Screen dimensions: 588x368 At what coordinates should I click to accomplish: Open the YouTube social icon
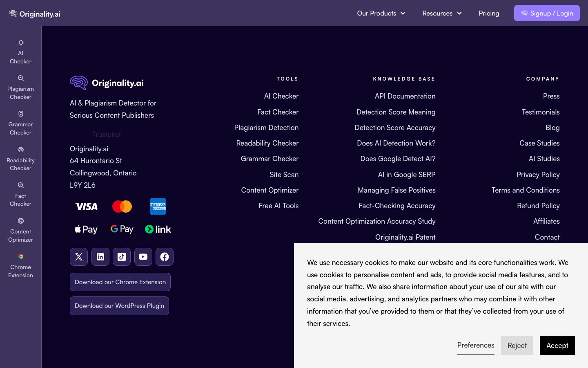(143, 257)
